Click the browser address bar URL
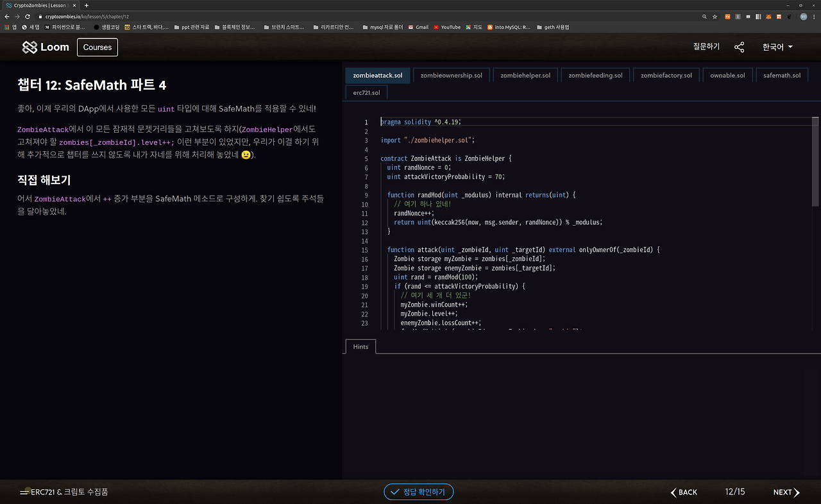821x504 pixels. [87, 17]
